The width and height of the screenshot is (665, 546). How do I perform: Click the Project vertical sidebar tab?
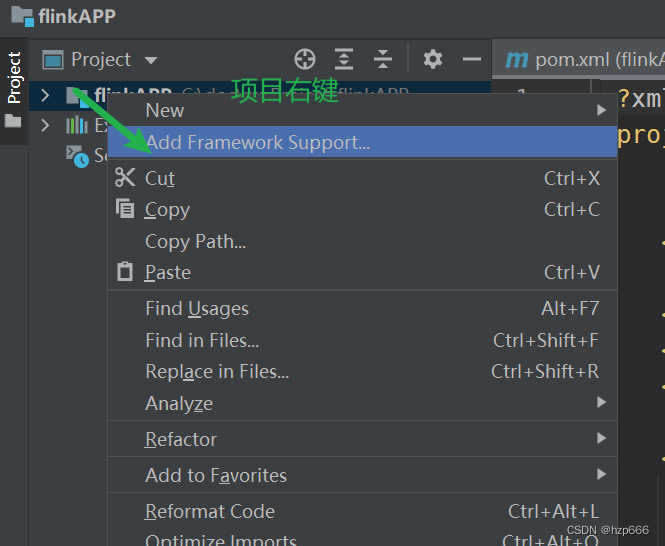point(14,78)
